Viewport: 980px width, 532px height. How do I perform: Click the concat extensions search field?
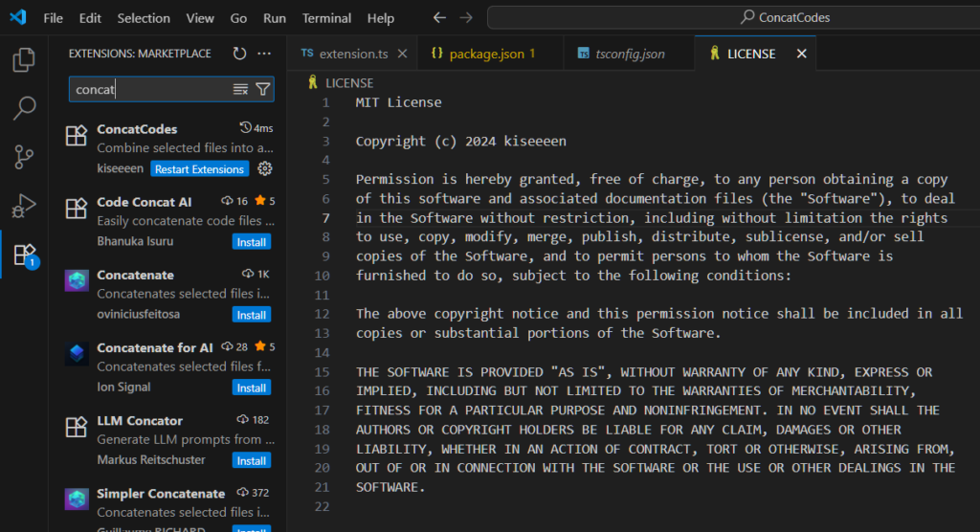[150, 89]
